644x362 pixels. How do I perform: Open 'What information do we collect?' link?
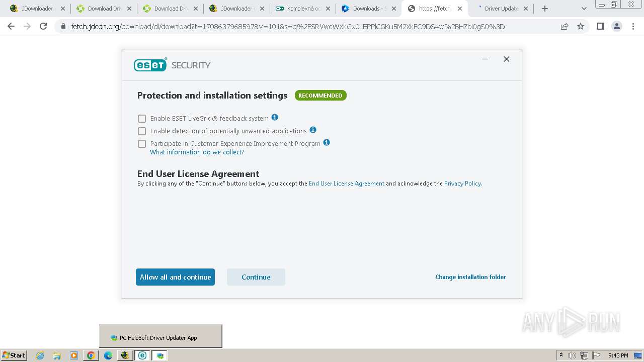pos(197,152)
